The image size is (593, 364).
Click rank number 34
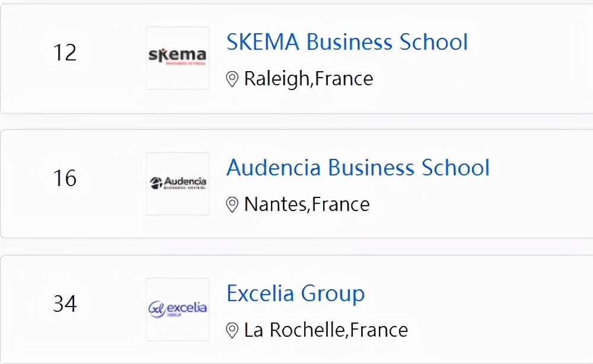point(65,304)
